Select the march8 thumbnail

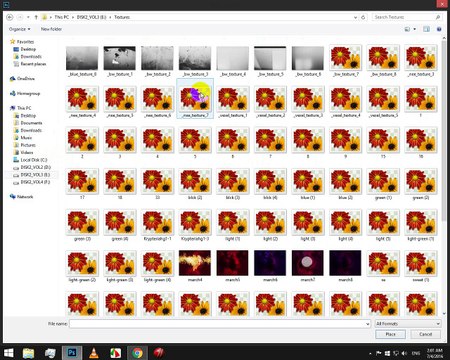tap(345, 263)
